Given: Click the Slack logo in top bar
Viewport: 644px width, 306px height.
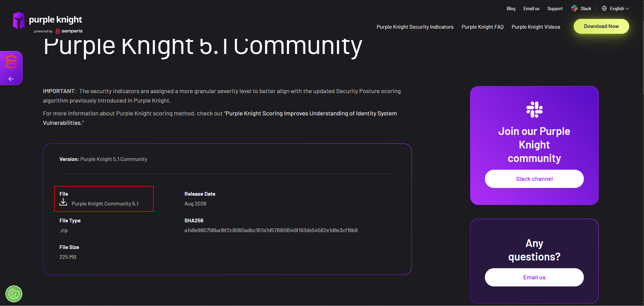Looking at the screenshot, I should tap(574, 8).
